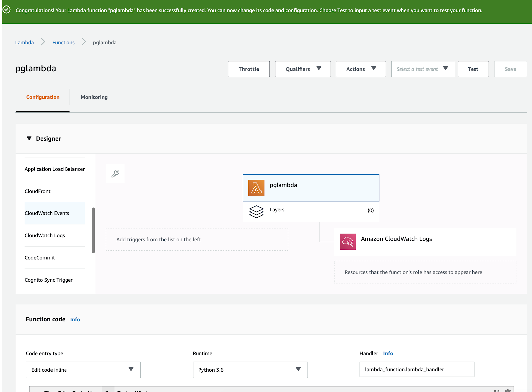Open the Code entry type dropdown
Viewport: 532px width, 392px height.
(x=83, y=370)
